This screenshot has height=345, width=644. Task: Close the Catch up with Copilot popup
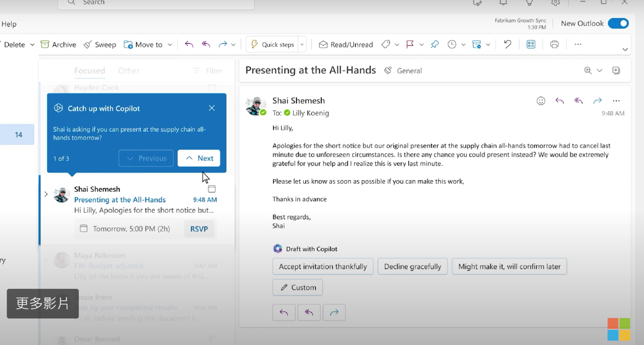(x=212, y=108)
